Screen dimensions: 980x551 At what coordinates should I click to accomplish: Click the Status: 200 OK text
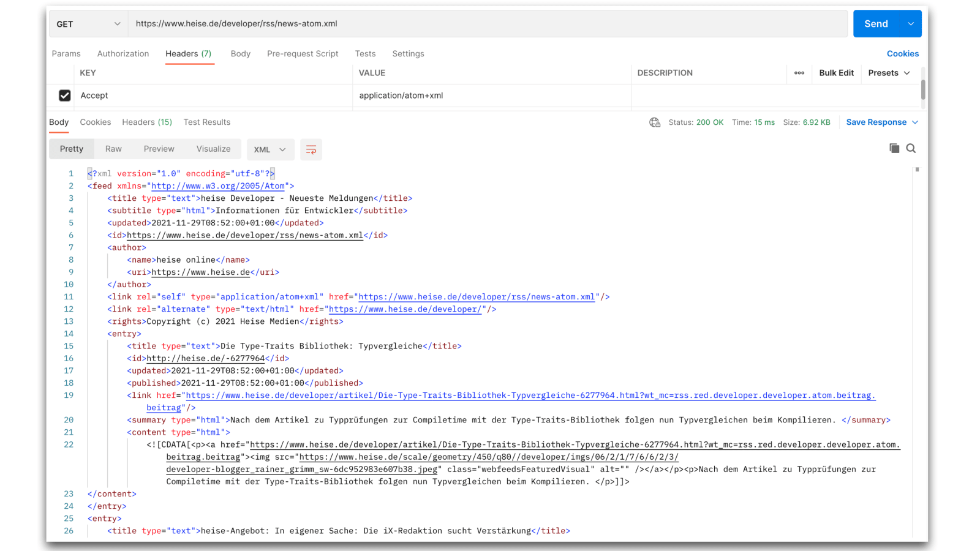[x=696, y=122]
